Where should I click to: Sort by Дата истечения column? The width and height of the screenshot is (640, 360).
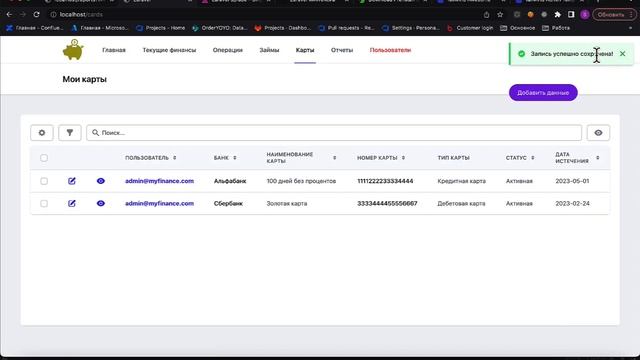tap(577, 158)
